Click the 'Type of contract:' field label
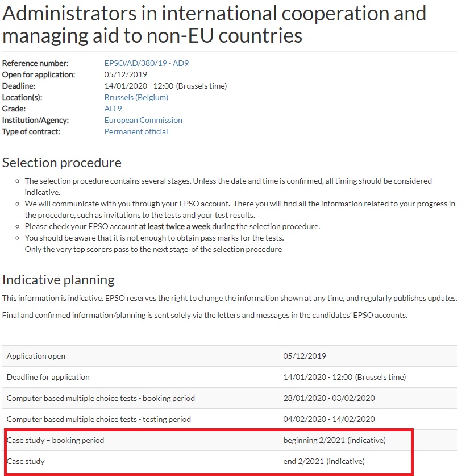This screenshot has height=476, width=470. 31,131
